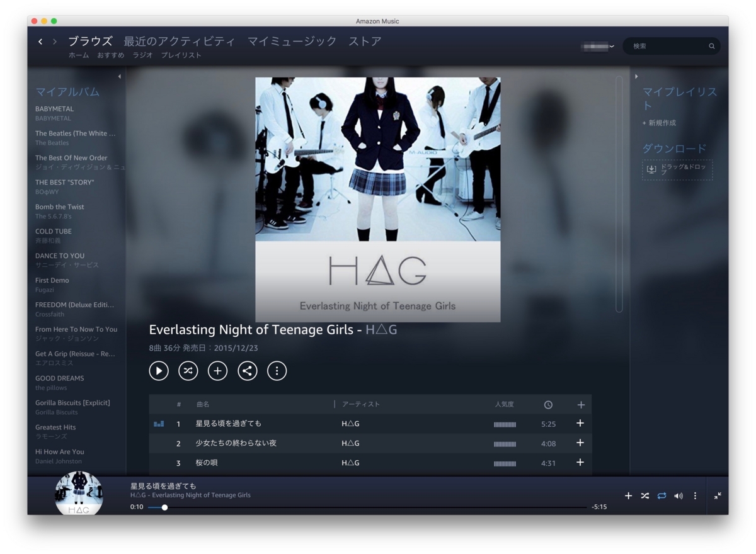756x554 pixels.
Task: Collapse the right マイプレイリスト sidebar
Action: 636,77
